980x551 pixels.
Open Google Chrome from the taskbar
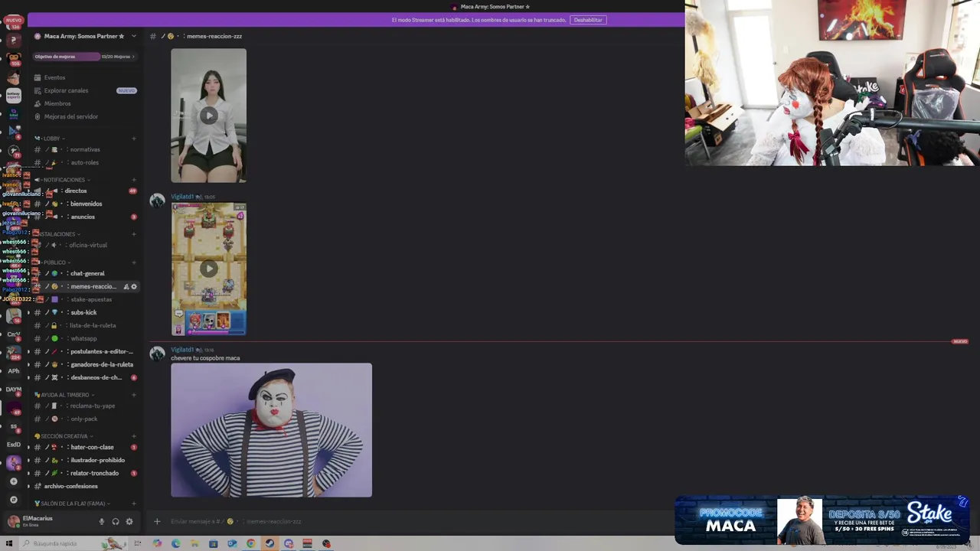tap(250, 544)
